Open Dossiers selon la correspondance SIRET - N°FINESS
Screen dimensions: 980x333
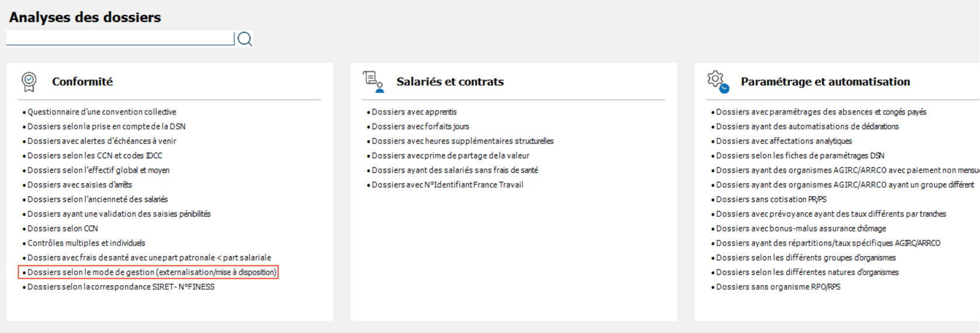(x=121, y=287)
